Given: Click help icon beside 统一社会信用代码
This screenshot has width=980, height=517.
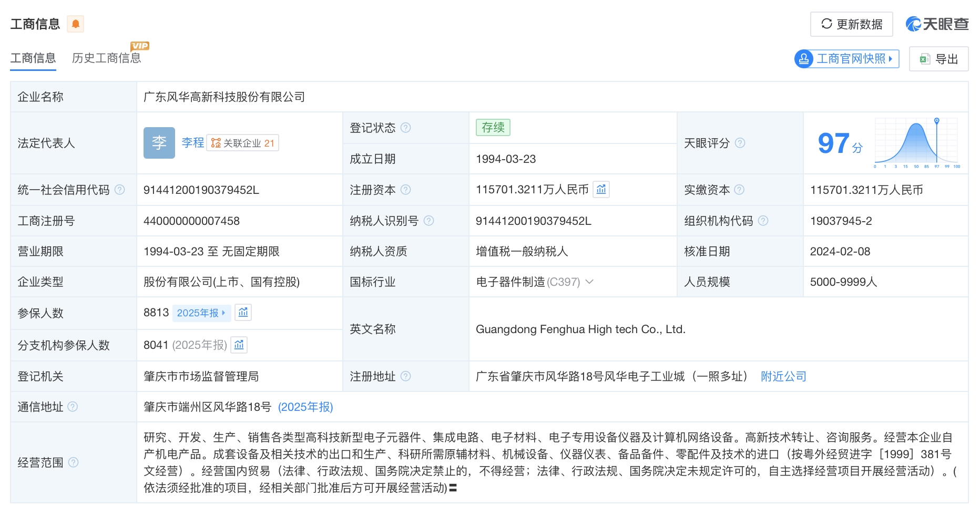Looking at the screenshot, I should (120, 190).
